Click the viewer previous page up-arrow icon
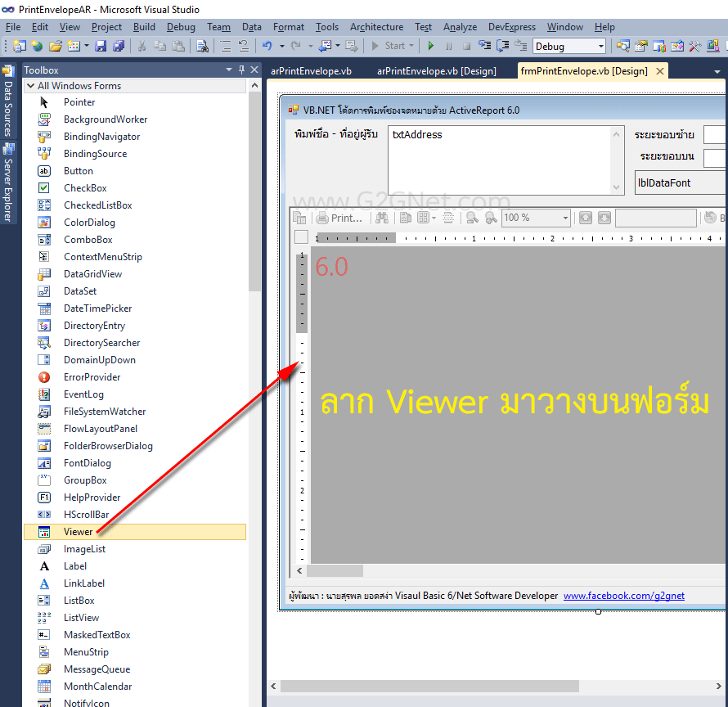 click(x=586, y=218)
